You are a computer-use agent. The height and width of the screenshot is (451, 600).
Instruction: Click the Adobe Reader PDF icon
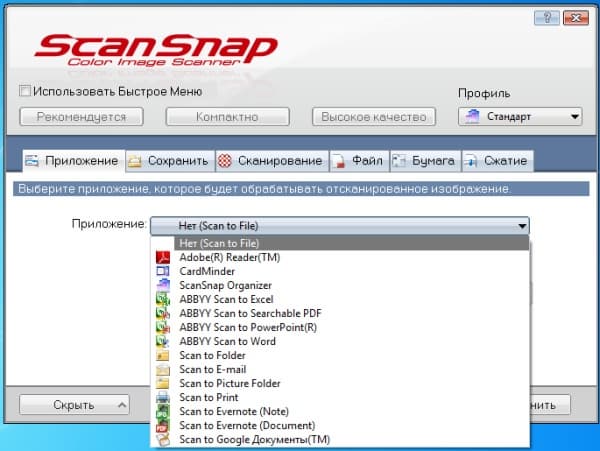pos(163,257)
